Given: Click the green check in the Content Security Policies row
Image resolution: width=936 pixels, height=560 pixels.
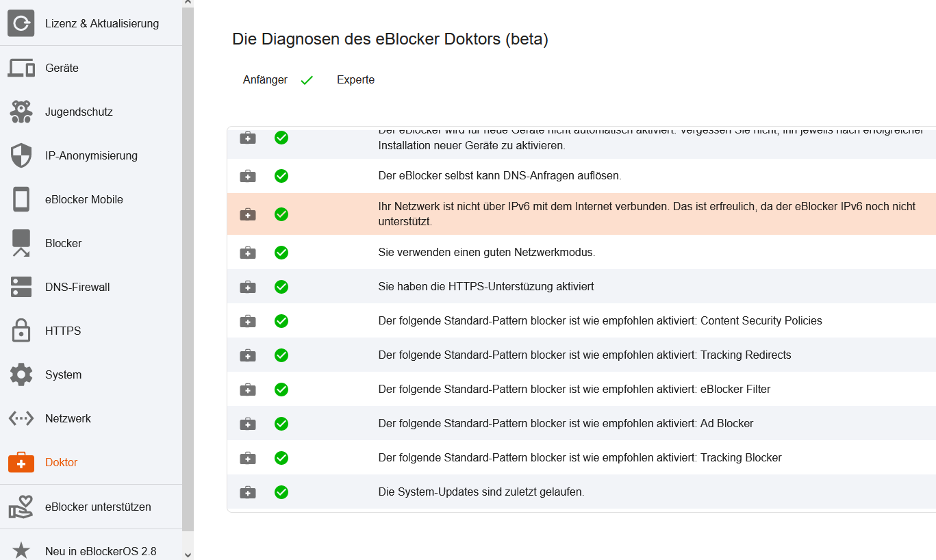Looking at the screenshot, I should [x=281, y=321].
